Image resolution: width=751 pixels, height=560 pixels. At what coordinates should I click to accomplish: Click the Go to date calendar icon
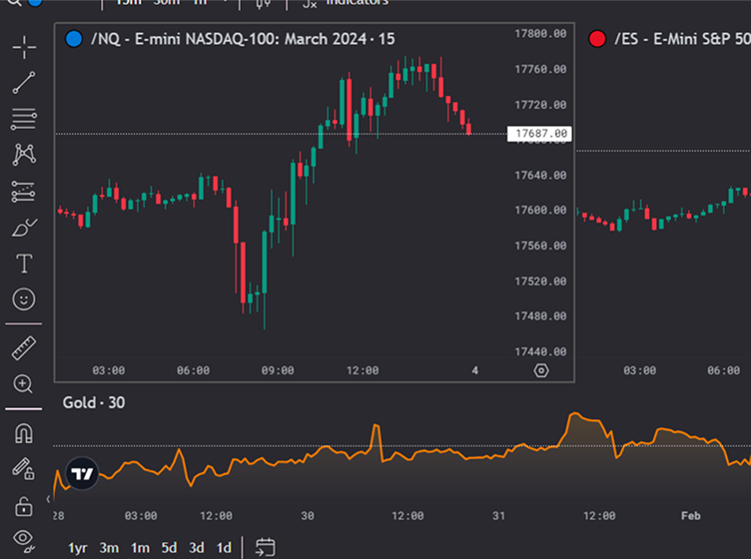[265, 547]
